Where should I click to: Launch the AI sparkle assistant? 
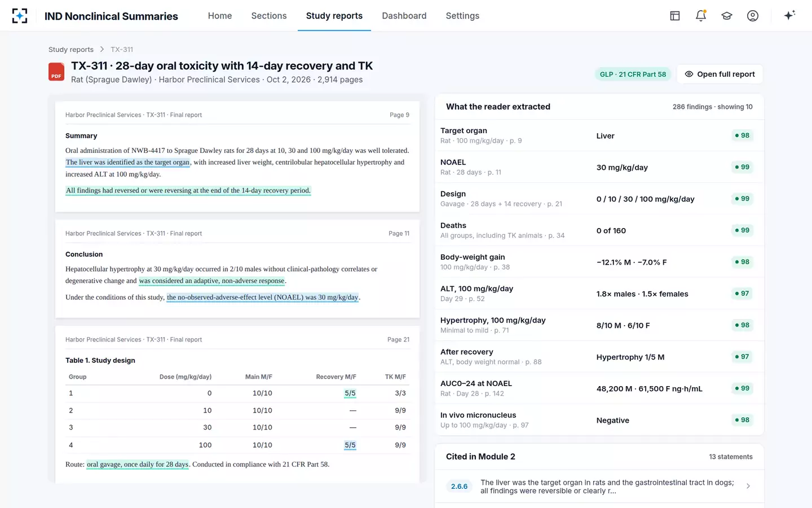point(789,15)
